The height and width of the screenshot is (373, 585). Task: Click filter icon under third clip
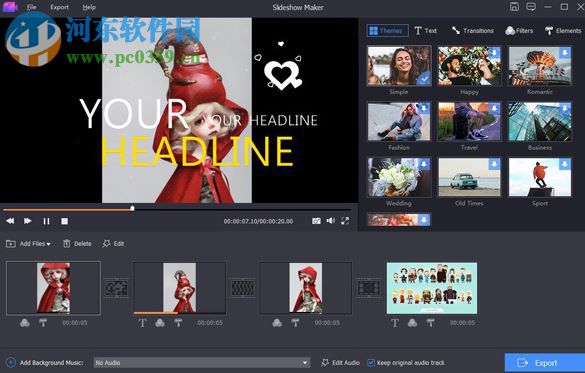[x=277, y=323]
